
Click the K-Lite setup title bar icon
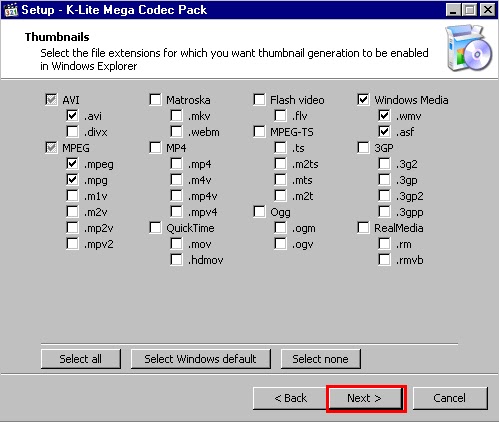coord(11,10)
